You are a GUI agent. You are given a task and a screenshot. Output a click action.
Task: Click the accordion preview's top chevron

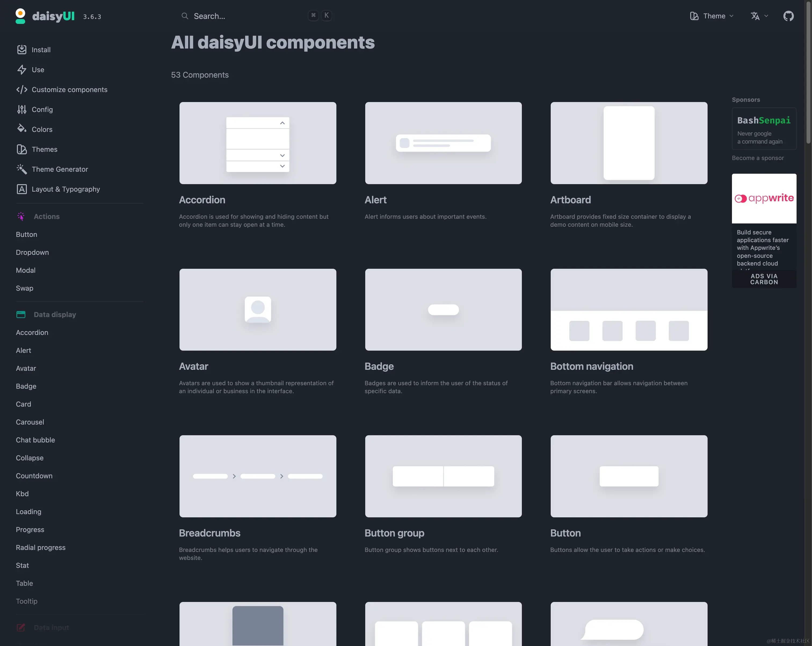[x=282, y=123]
